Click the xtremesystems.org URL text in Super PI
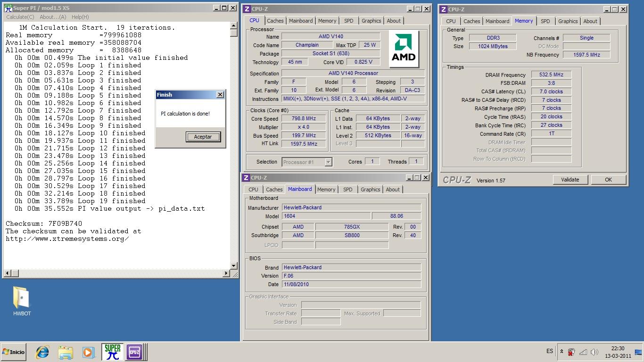The image size is (644, 362). 67,239
